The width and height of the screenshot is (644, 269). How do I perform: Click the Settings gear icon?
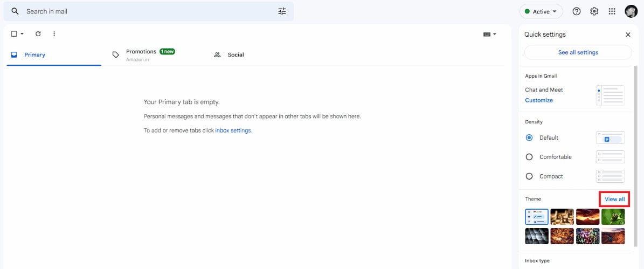click(594, 11)
